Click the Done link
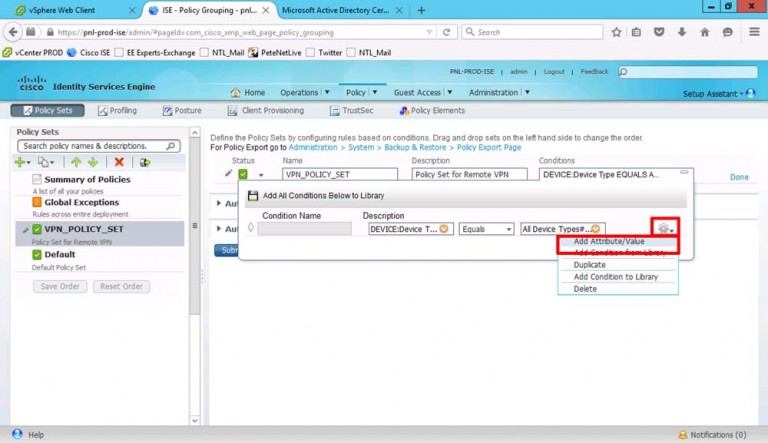This screenshot has width=768, height=443. pos(739,177)
